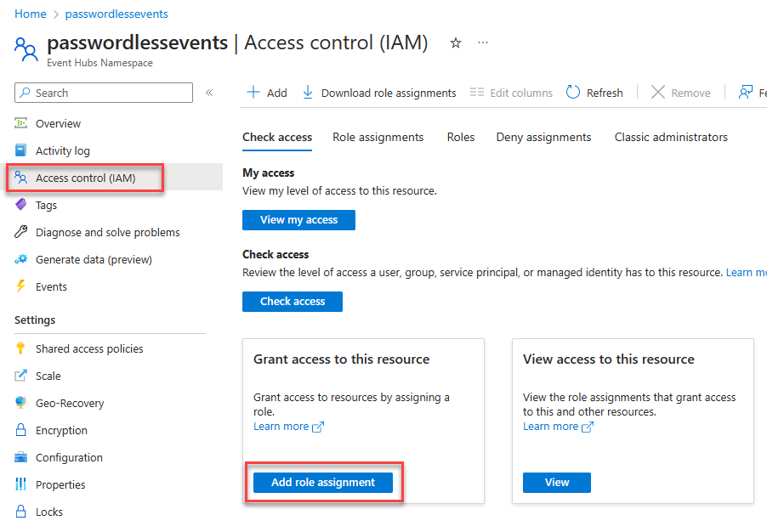The image size is (767, 532).
Task: Open Geo-Recovery globe icon item
Action: 21,403
